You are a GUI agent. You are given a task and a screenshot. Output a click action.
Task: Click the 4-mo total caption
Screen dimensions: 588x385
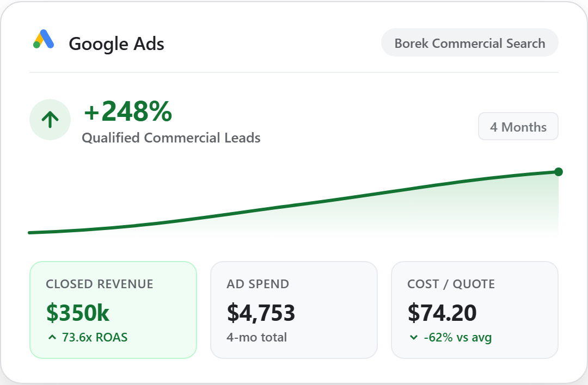point(256,338)
